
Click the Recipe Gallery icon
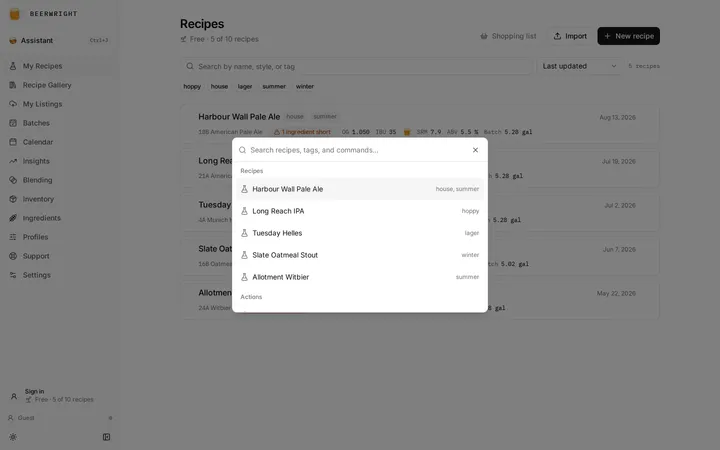tap(13, 85)
